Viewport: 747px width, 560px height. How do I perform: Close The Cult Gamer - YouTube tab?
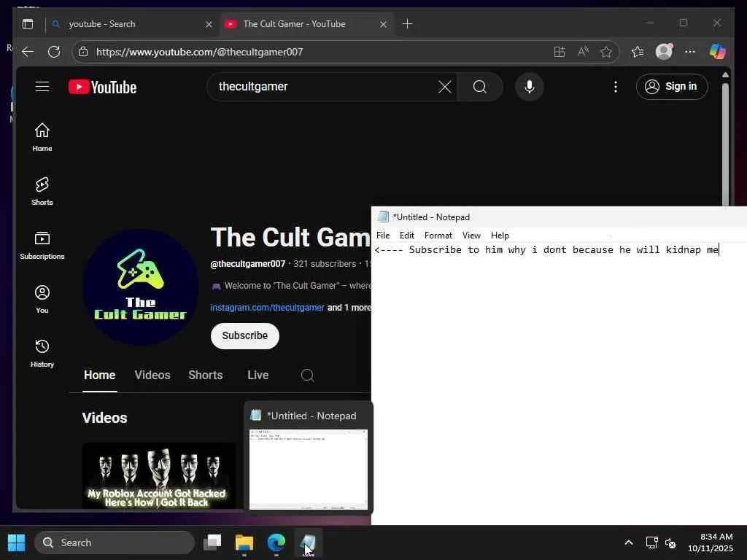[x=383, y=24]
